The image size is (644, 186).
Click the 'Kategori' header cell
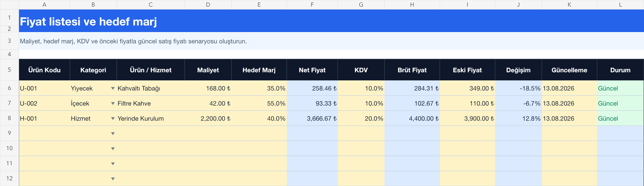pyautogui.click(x=93, y=70)
